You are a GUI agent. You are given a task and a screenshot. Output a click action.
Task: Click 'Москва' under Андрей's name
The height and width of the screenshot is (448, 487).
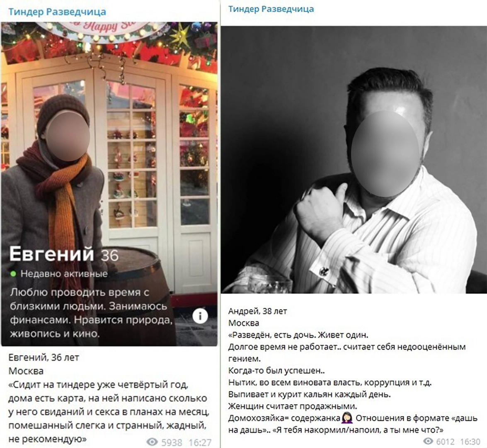coord(244,323)
